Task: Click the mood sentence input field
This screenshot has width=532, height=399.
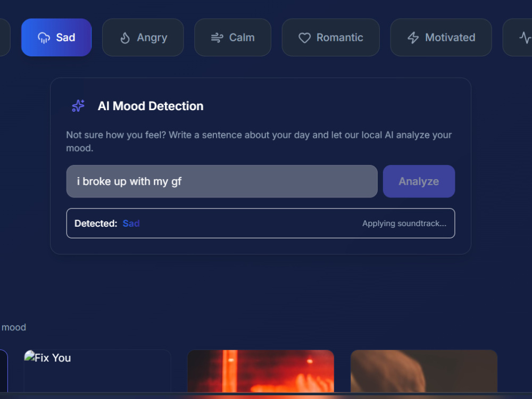Action: tap(222, 181)
